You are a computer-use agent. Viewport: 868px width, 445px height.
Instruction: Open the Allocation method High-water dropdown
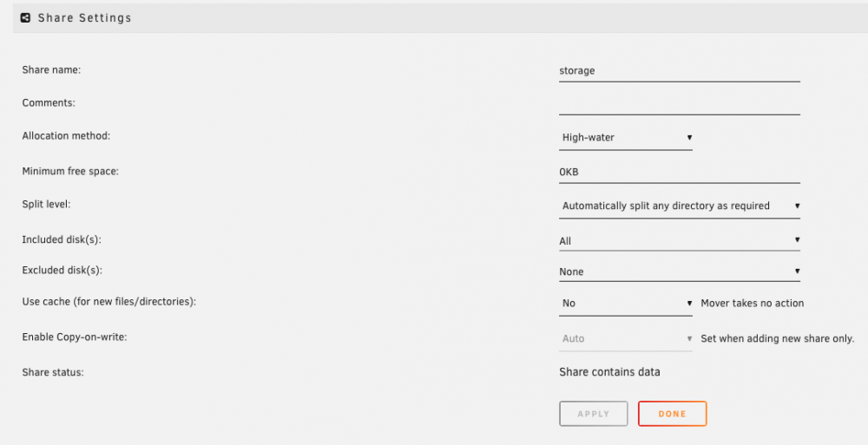[x=626, y=138]
